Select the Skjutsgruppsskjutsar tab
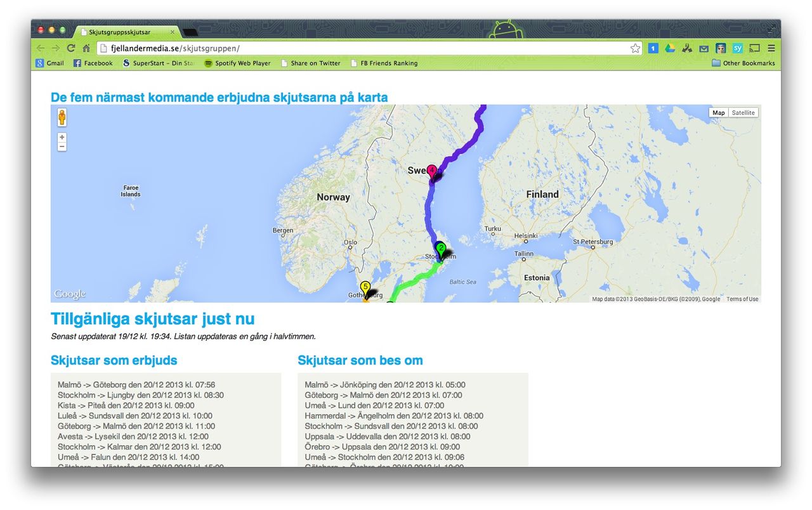 tap(127, 32)
